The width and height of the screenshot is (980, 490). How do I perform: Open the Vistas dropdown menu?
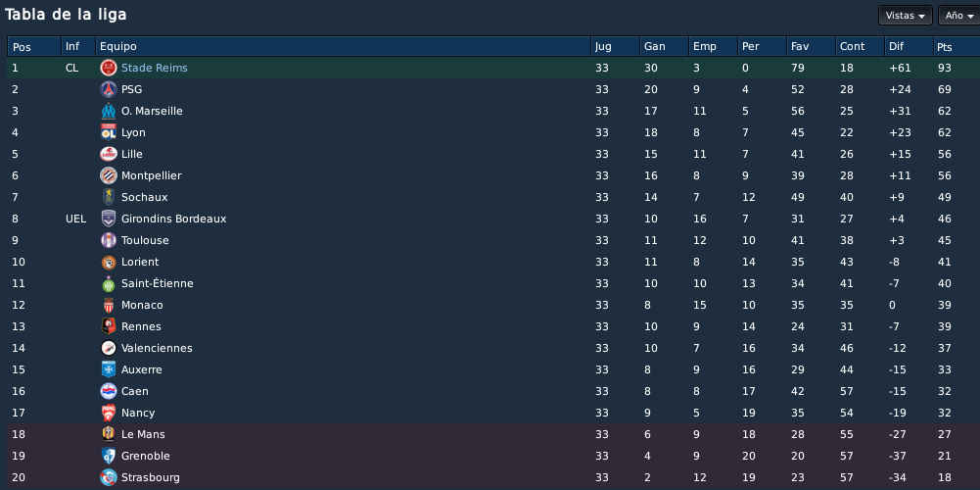905,16
